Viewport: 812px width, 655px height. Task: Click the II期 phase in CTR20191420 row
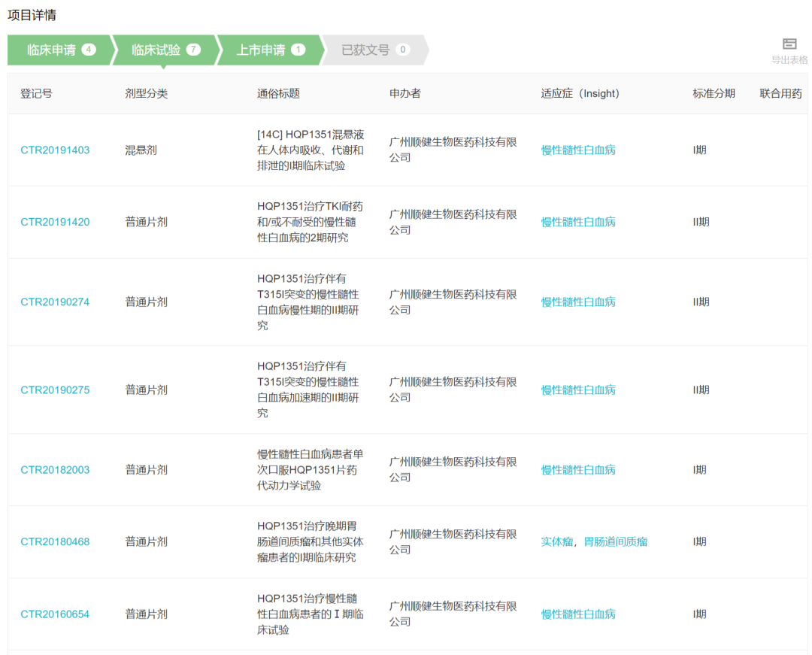(x=701, y=222)
